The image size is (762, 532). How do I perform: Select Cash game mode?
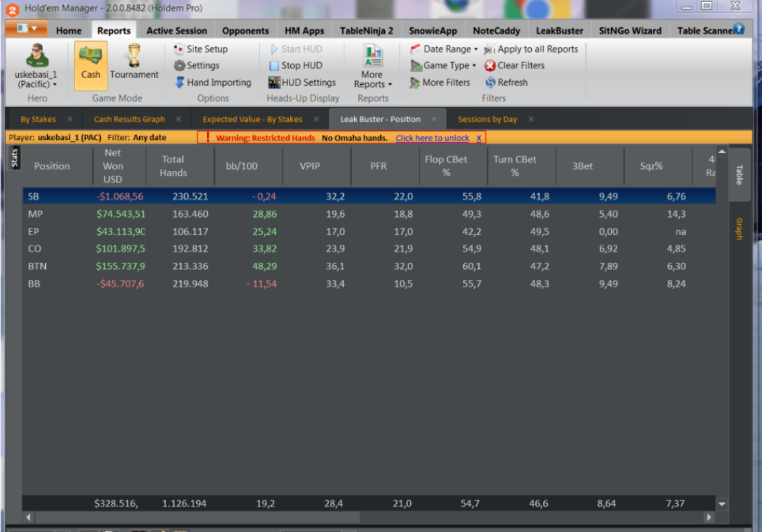[91, 65]
